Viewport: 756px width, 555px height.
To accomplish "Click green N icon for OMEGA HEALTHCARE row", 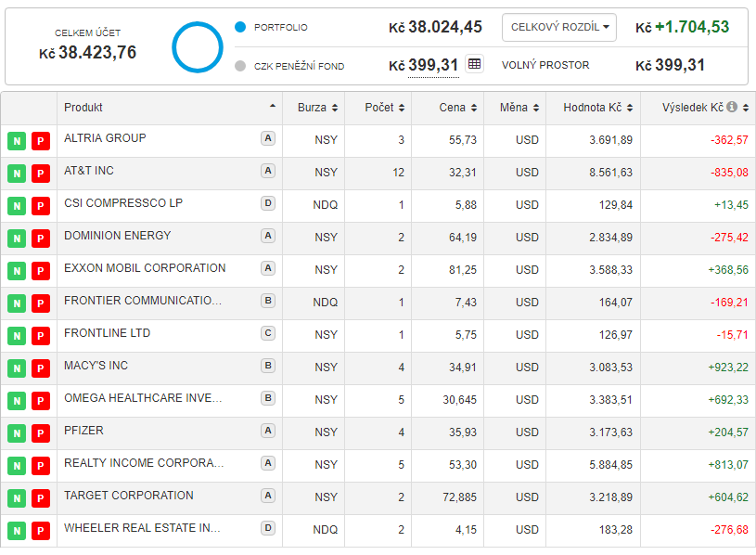I will (17, 401).
